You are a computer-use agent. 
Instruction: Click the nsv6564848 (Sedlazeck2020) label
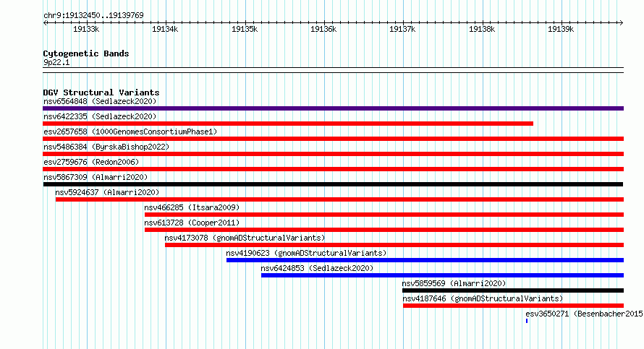coord(100,101)
